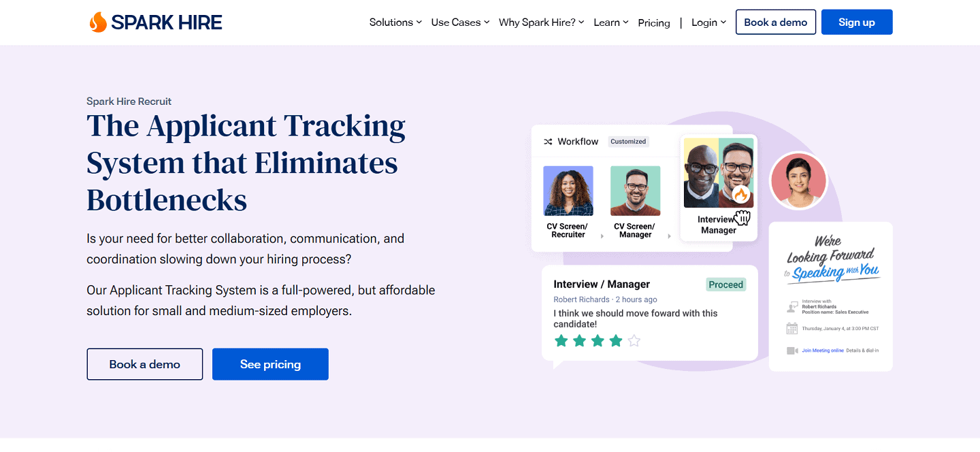Select Pricing in the navigation bar
Viewport: 980px width, 452px height.
click(x=653, y=22)
